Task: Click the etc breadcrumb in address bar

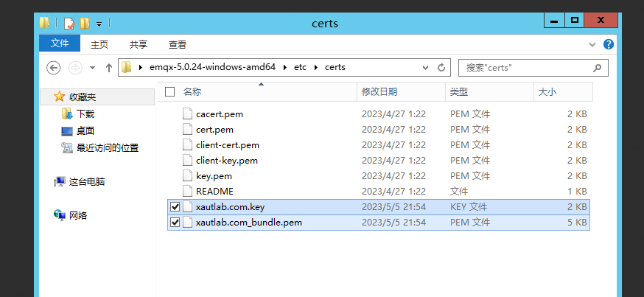Action: (301, 67)
